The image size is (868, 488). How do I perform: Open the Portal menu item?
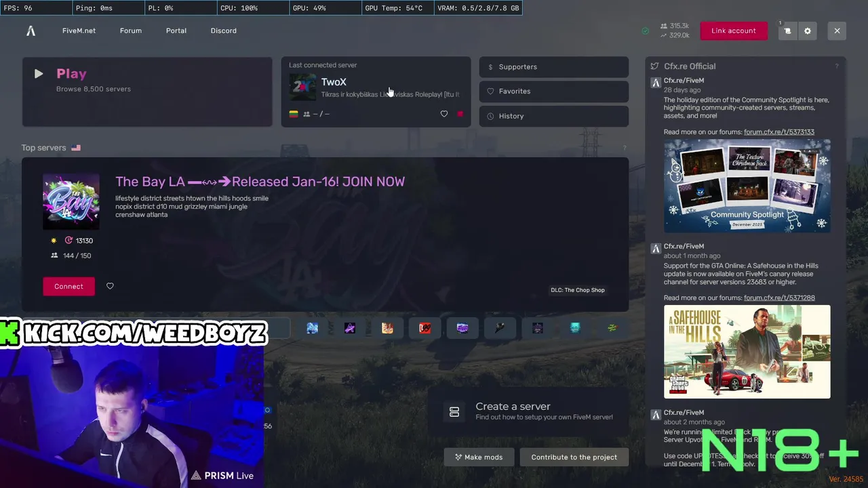click(176, 30)
